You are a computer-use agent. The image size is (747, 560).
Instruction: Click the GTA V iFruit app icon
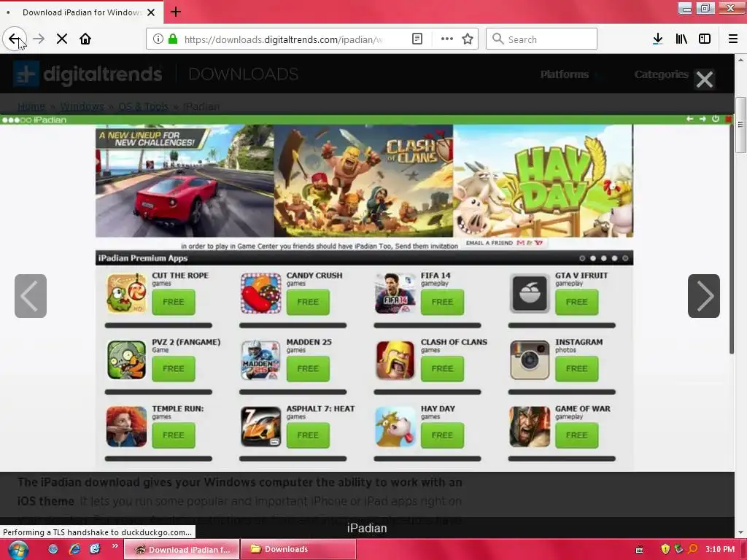click(x=530, y=293)
